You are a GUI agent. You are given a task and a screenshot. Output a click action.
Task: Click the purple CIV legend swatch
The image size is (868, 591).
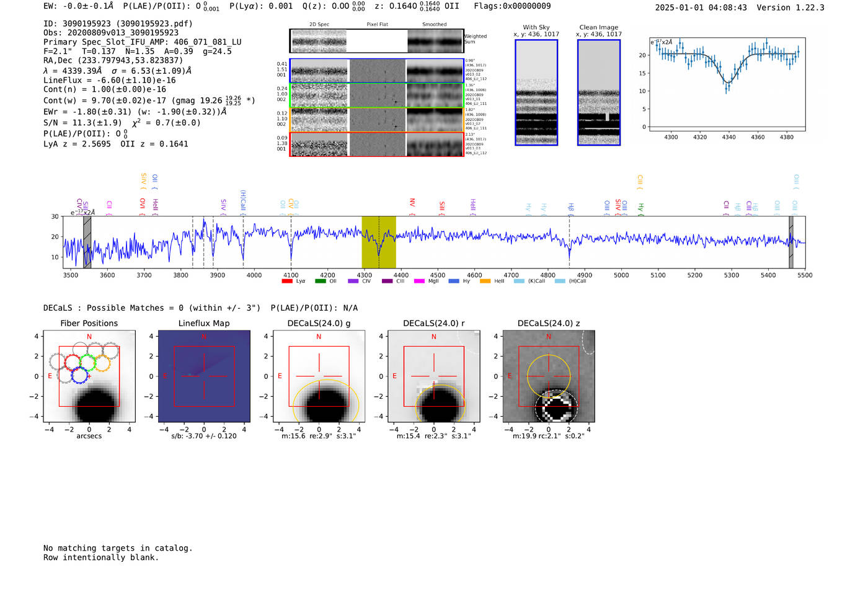[x=353, y=282]
